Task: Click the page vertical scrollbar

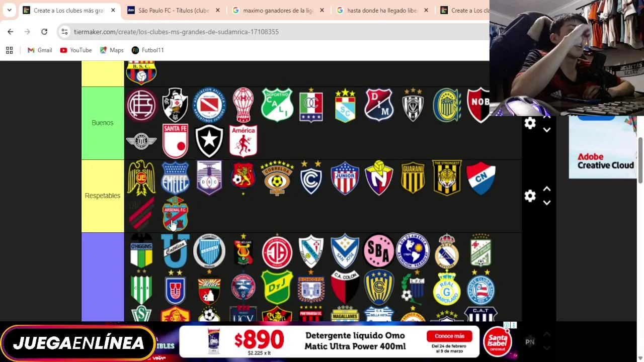Action: 640,160
